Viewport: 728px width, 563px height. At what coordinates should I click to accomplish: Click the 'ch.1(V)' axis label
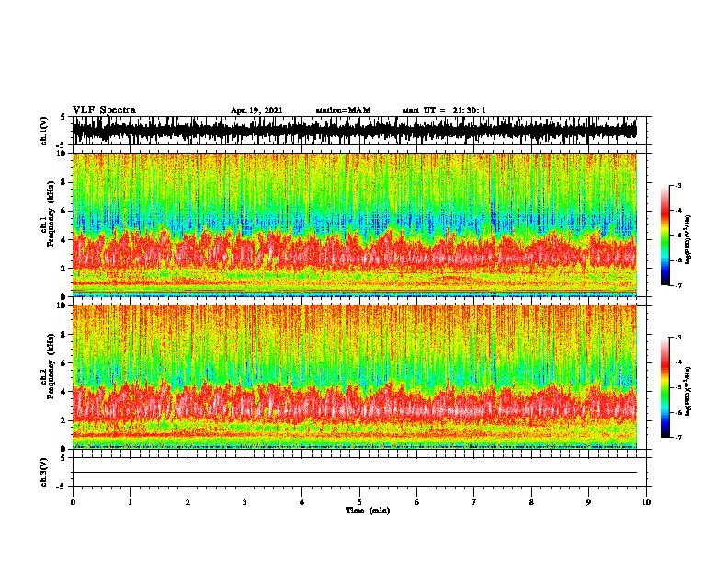pos(44,131)
